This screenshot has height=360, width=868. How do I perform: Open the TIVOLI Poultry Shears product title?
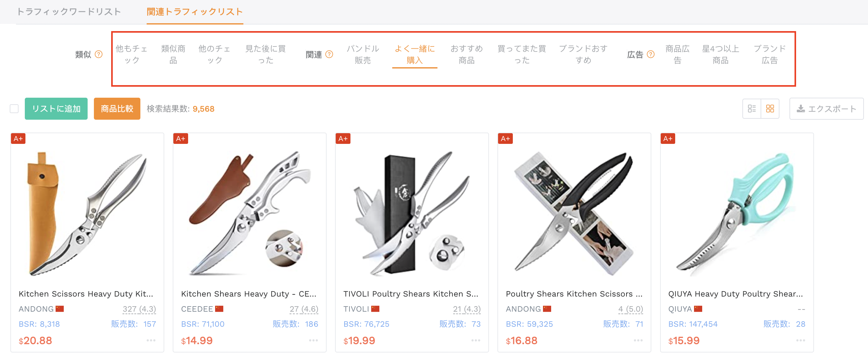(x=410, y=294)
